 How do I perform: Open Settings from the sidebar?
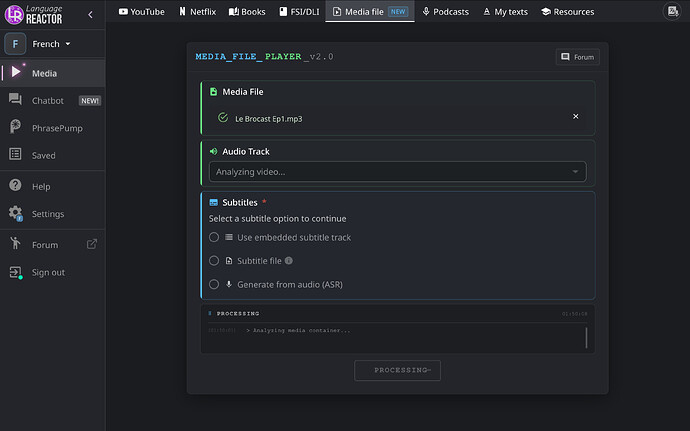(x=47, y=214)
